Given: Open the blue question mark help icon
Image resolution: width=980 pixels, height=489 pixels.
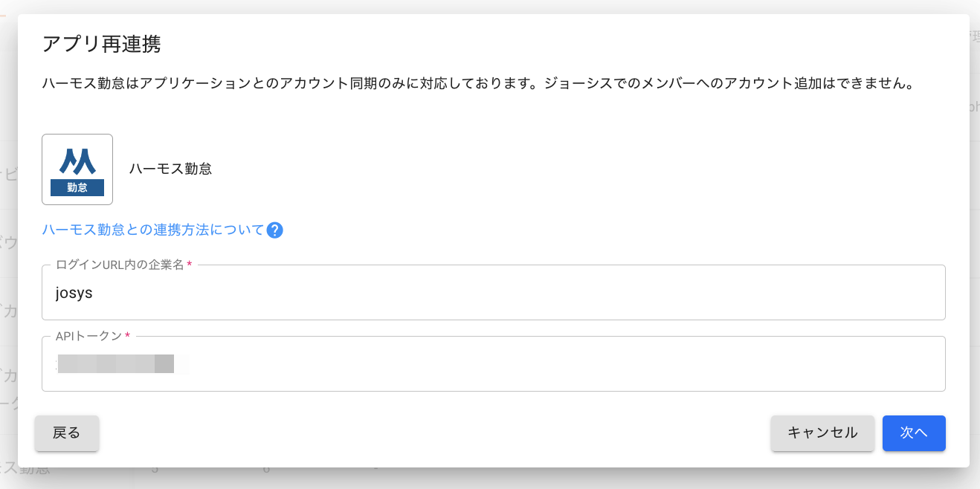Looking at the screenshot, I should 274,230.
